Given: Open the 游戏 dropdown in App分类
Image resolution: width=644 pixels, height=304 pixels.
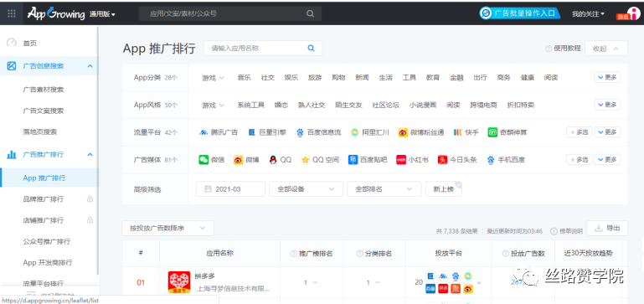Looking at the screenshot, I should [x=213, y=78].
